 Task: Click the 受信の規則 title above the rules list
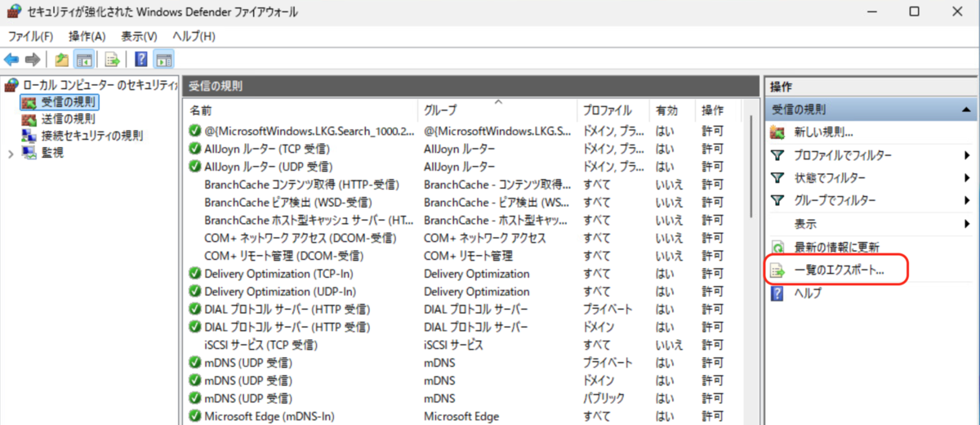tap(216, 86)
